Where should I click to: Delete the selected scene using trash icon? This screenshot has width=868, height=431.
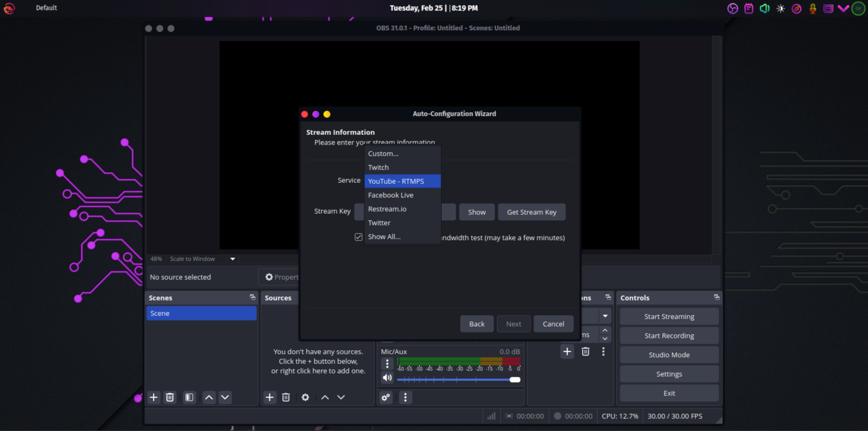170,397
